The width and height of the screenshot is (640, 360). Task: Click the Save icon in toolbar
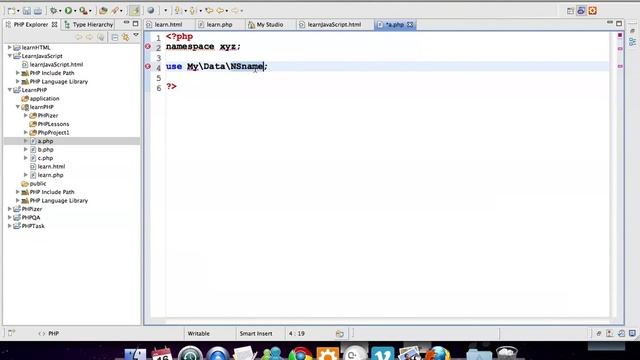[27, 11]
